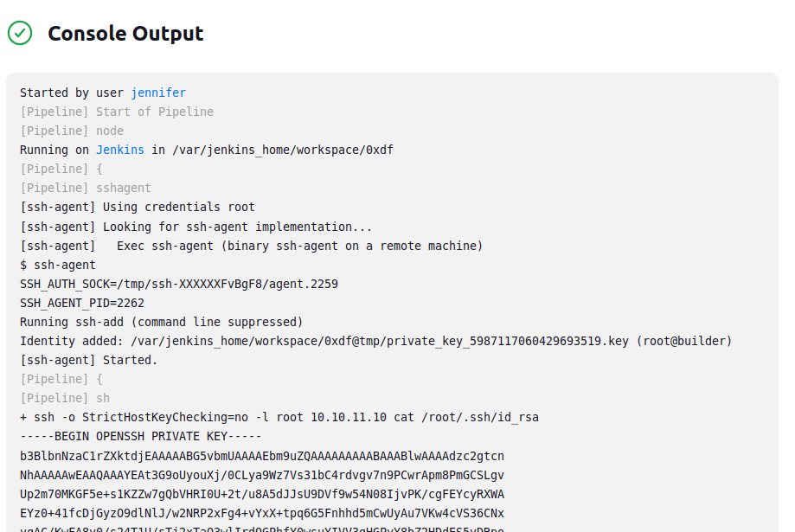The height and width of the screenshot is (532, 795).
Task: Click the [Pipeline] node line
Action: point(72,131)
